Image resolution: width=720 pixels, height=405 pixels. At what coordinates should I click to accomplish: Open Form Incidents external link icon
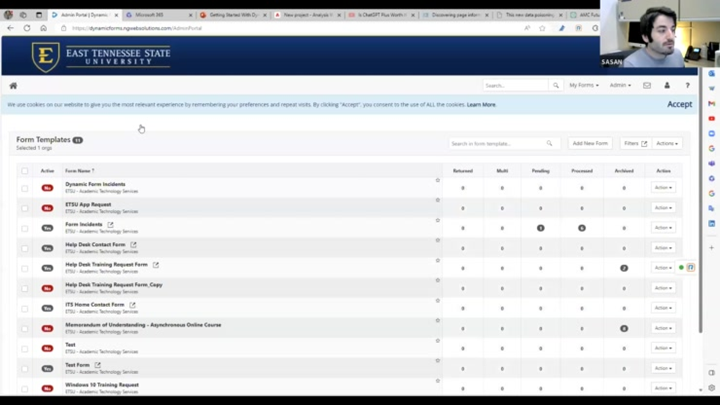click(110, 225)
